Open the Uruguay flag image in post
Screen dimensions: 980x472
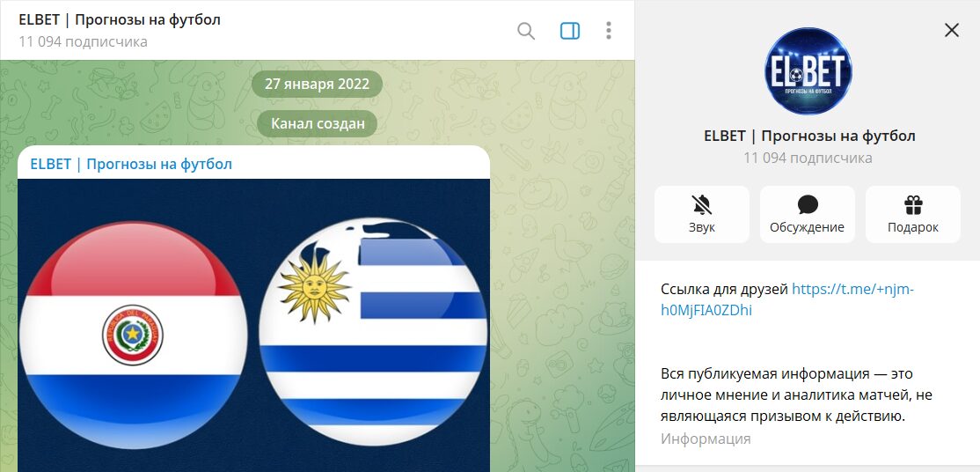(373, 331)
